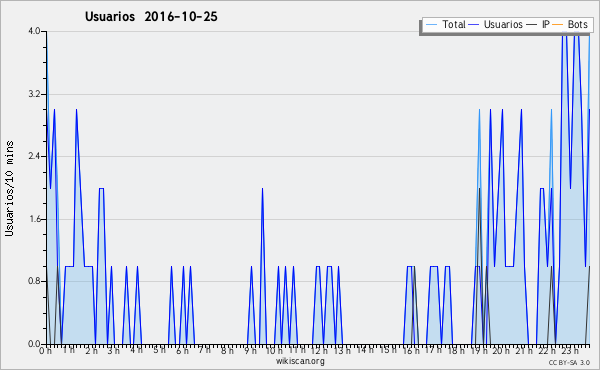Select the 'Bots' legend entry
Viewport: 600px width, 370px height.
(x=570, y=24)
